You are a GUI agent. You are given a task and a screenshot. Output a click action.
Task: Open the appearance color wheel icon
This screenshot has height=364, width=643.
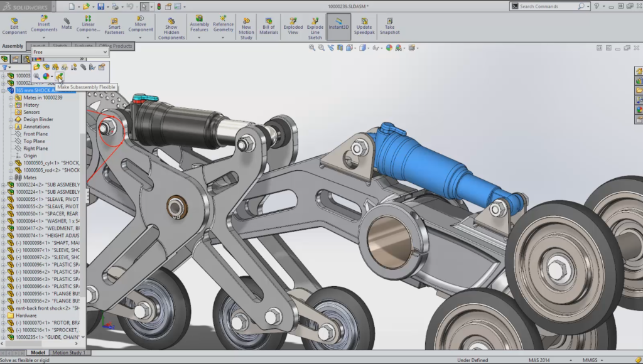[46, 76]
